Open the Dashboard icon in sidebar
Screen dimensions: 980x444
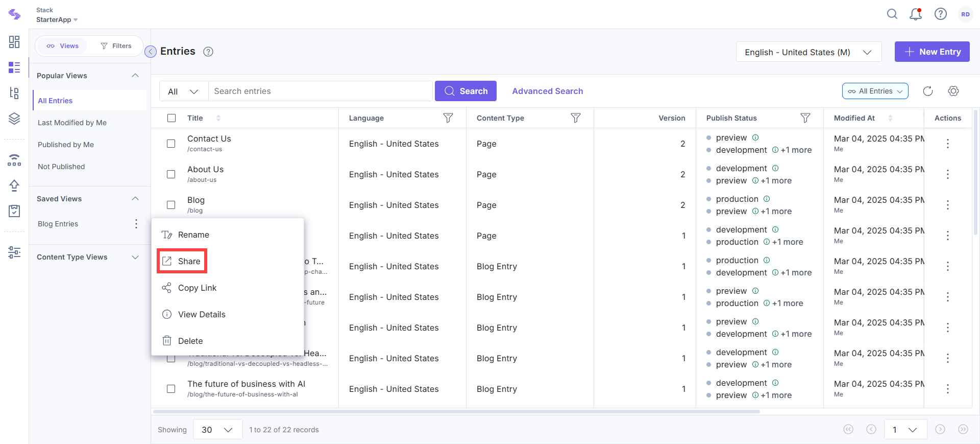pos(14,42)
